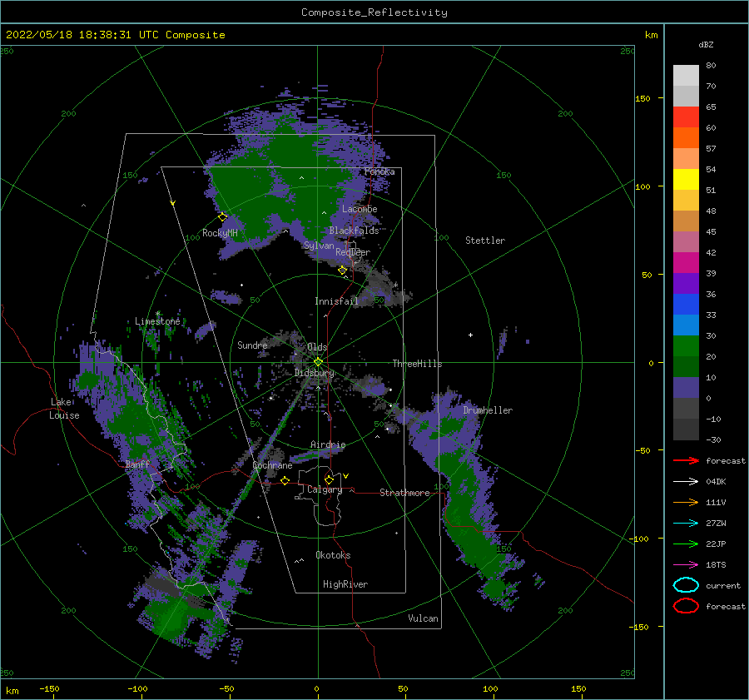Click the Banff label
This screenshot has width=749, height=700.
click(x=137, y=464)
